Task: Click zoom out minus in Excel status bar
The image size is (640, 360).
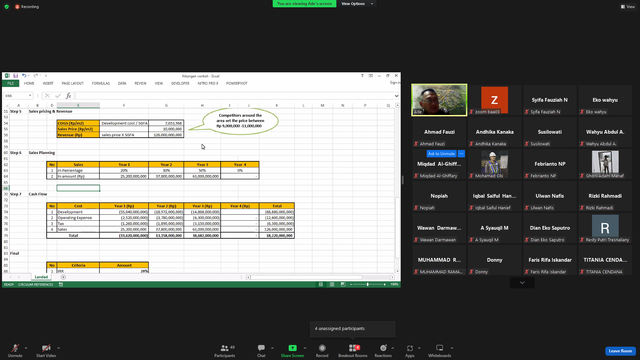Action: click(351, 284)
